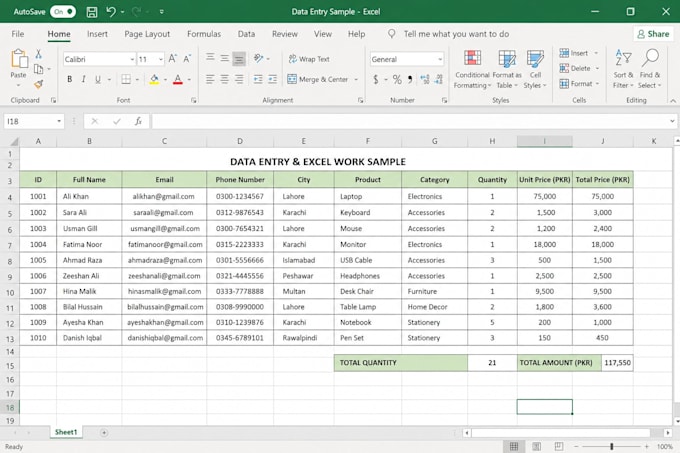
Task: Click the zoom slider handle
Action: (611, 446)
